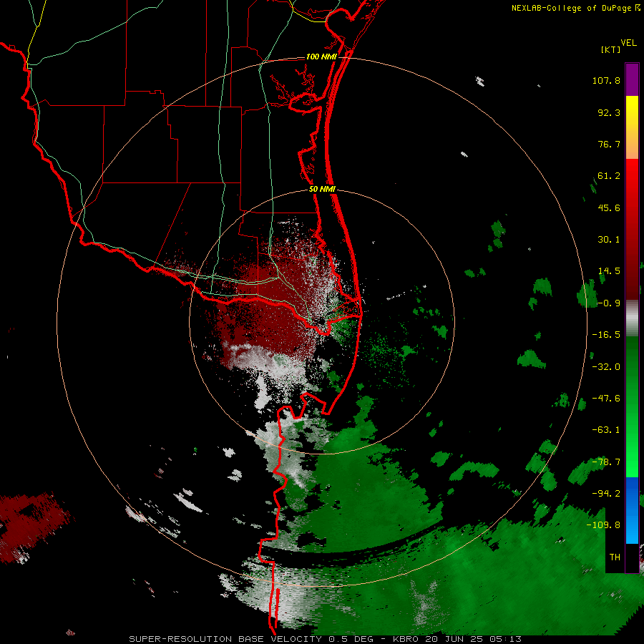Click the 45.6 value on the velocity scale
644x644 pixels.
pos(609,208)
